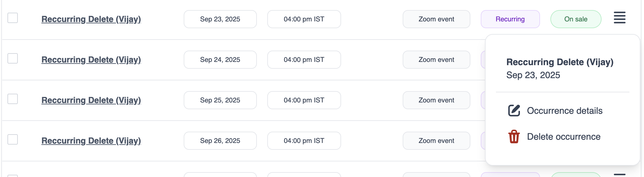Screen dimensions: 644x177
Task: Follow the Sep 25 Reccurring Delete (Vijay) link
Action: click(91, 100)
